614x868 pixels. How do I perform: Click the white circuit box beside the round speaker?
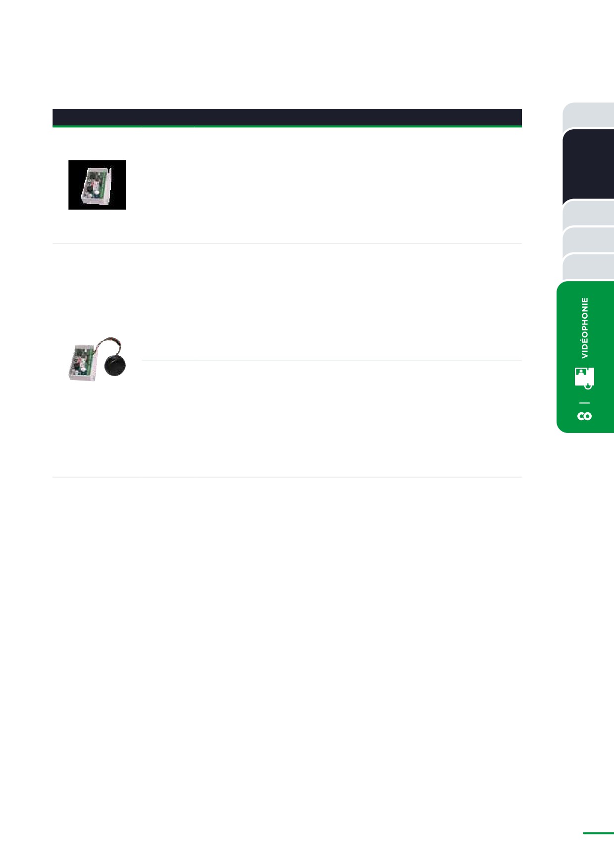[x=82, y=362]
